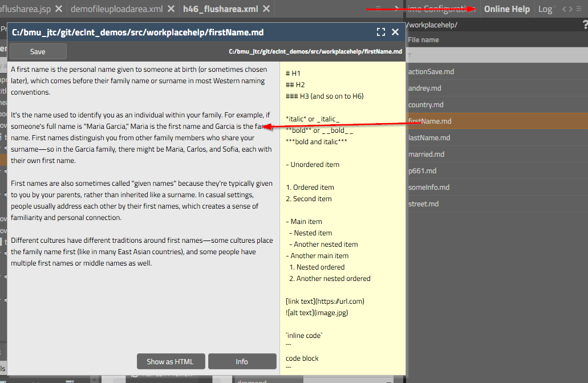
Task: Click the filter icon under File name
Action: (409, 55)
